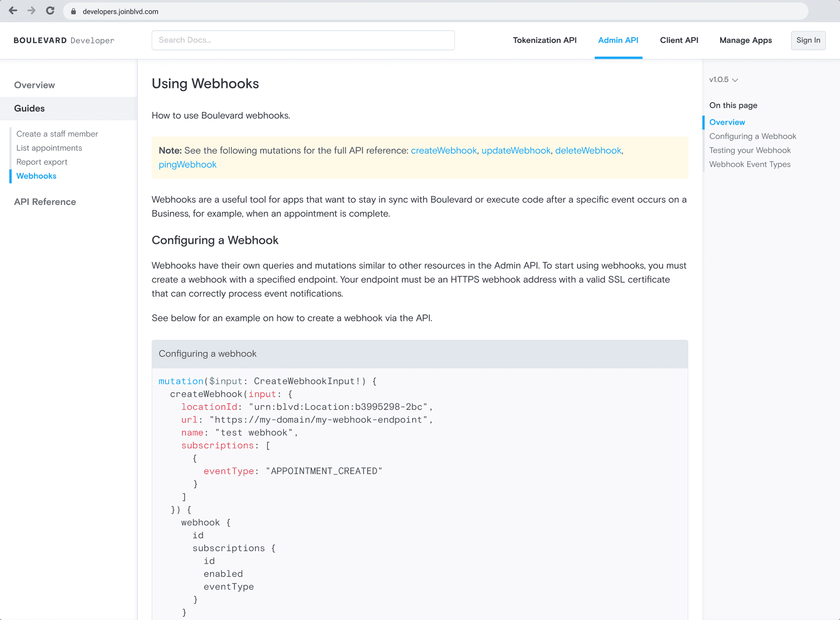Image resolution: width=840 pixels, height=620 pixels.
Task: Open the createWebhook mutation link
Action: tap(444, 151)
